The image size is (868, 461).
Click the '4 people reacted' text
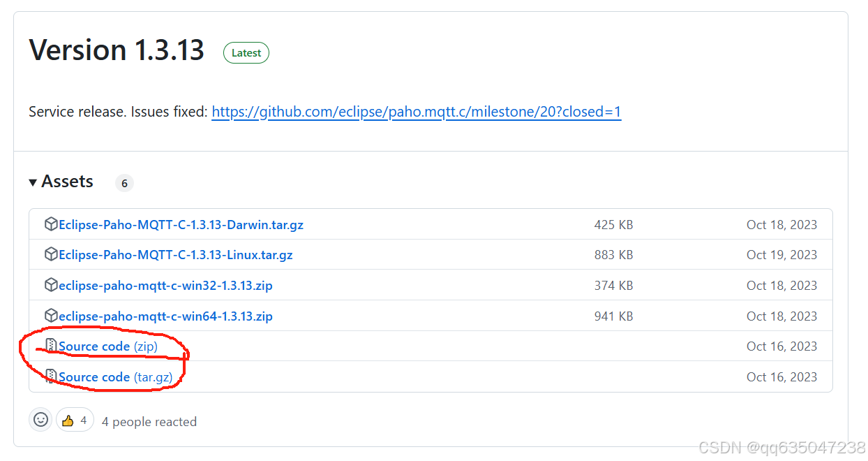[x=149, y=422]
